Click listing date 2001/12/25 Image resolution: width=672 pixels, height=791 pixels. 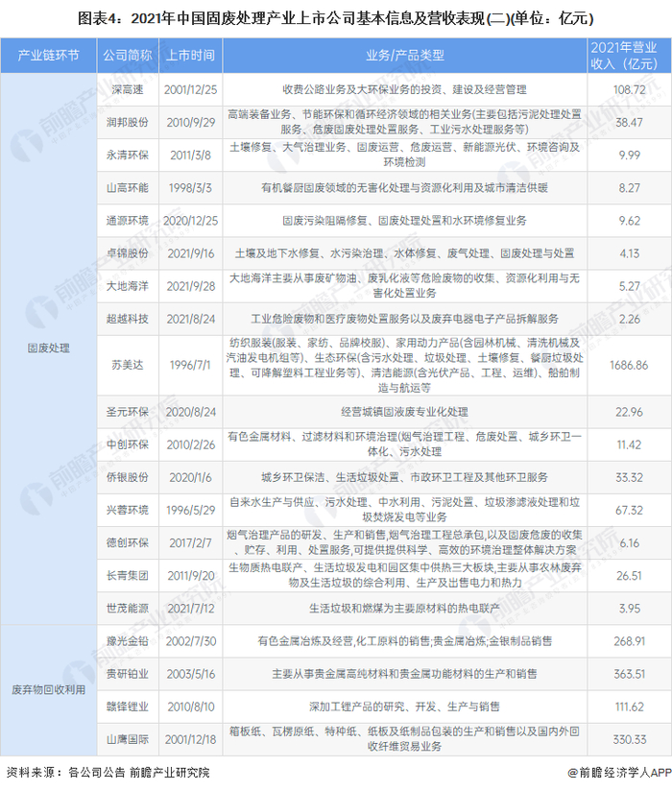tap(191, 90)
